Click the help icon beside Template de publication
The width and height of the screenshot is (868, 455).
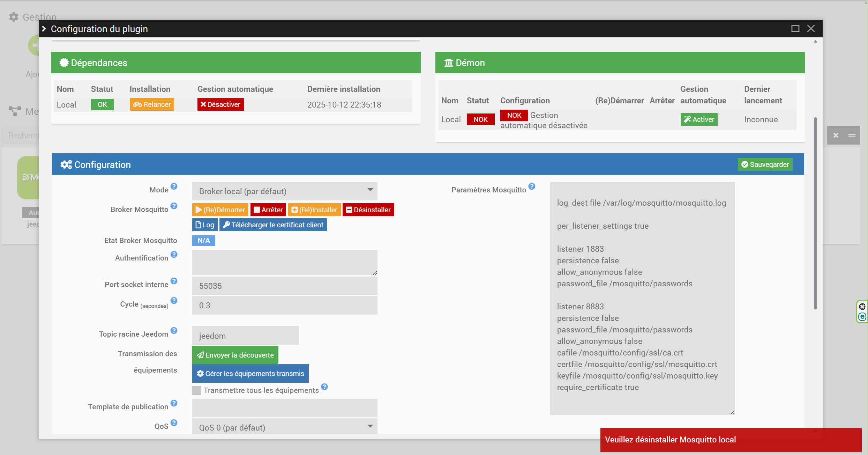click(x=174, y=403)
